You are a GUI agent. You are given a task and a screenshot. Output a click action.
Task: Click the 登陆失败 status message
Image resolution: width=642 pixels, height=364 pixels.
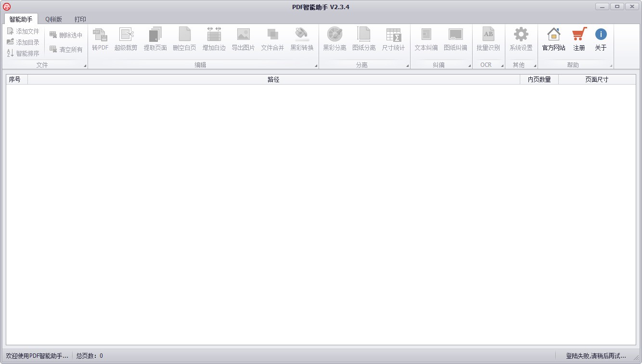click(596, 356)
